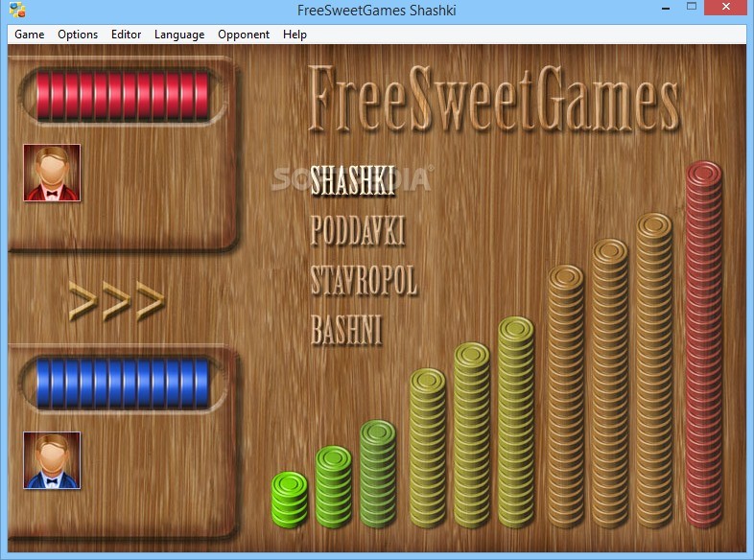Pick the second green difficulty stack
Screen dimensions: 754x560
click(334, 487)
